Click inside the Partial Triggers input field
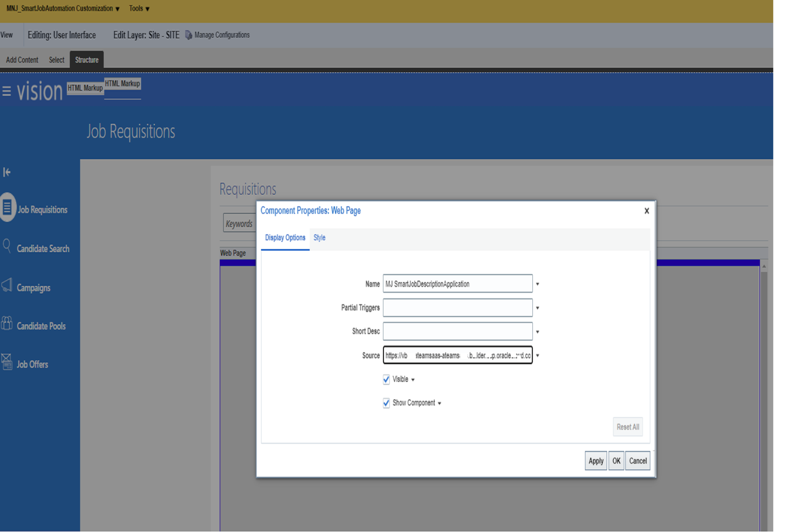Screen dimensions: 807x532 457,308
